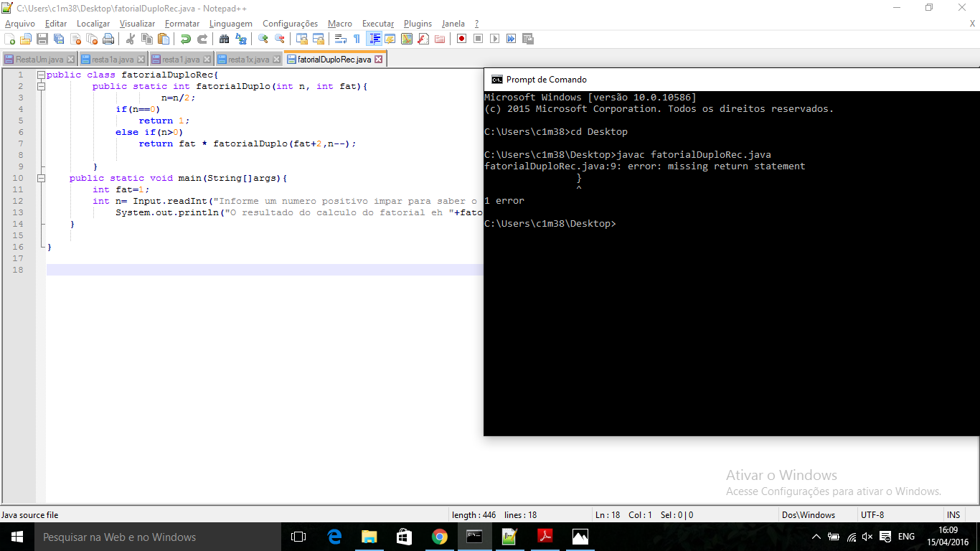Toggle the Indent Guide toolbar button

click(374, 39)
